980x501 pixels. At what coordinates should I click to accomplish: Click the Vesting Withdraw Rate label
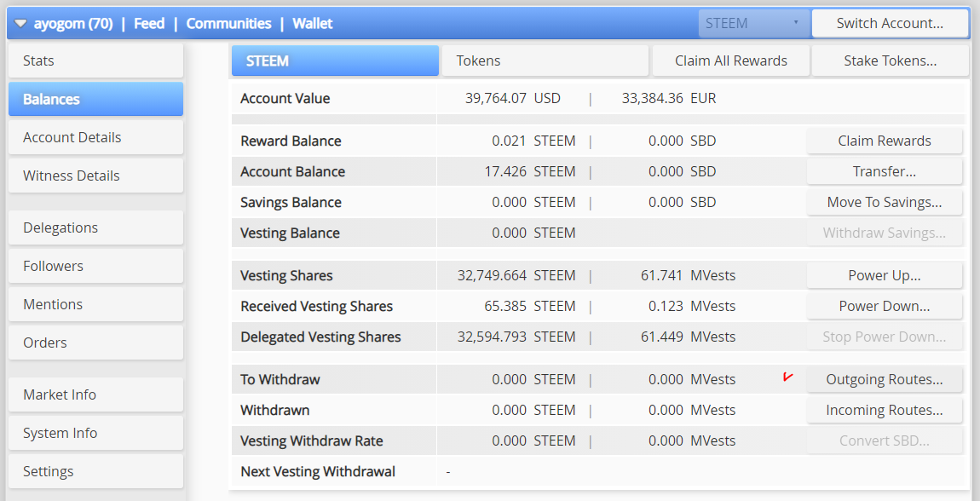click(311, 441)
